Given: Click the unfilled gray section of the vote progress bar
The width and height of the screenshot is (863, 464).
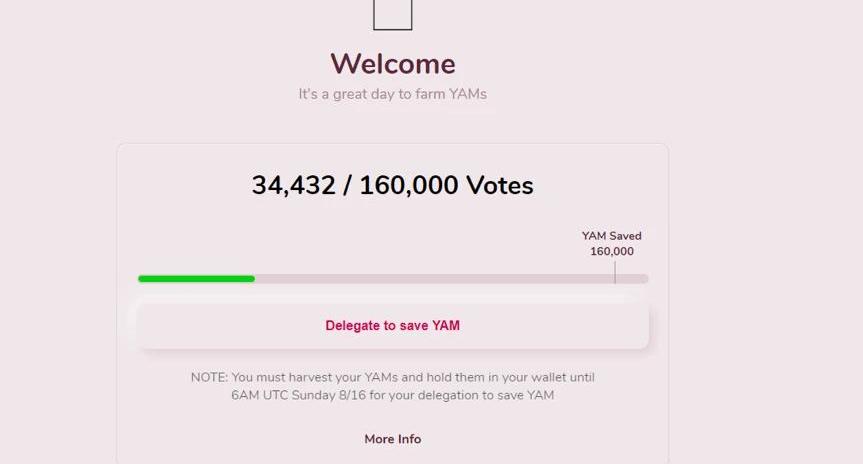Looking at the screenshot, I should 430,278.
